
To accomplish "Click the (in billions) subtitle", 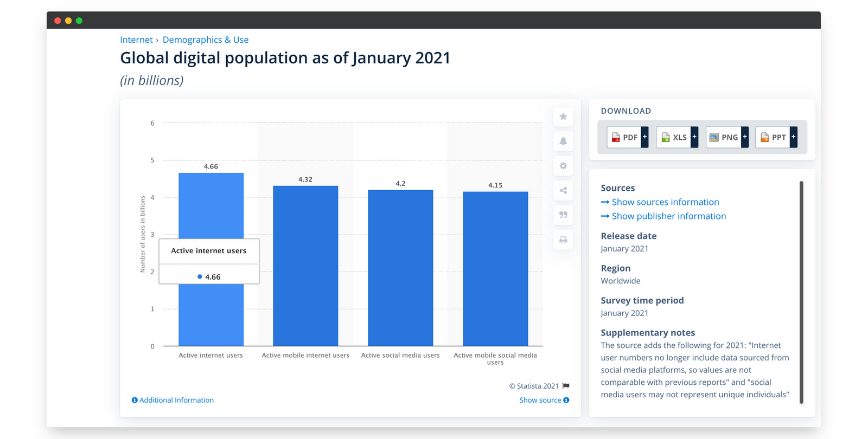I will [152, 81].
